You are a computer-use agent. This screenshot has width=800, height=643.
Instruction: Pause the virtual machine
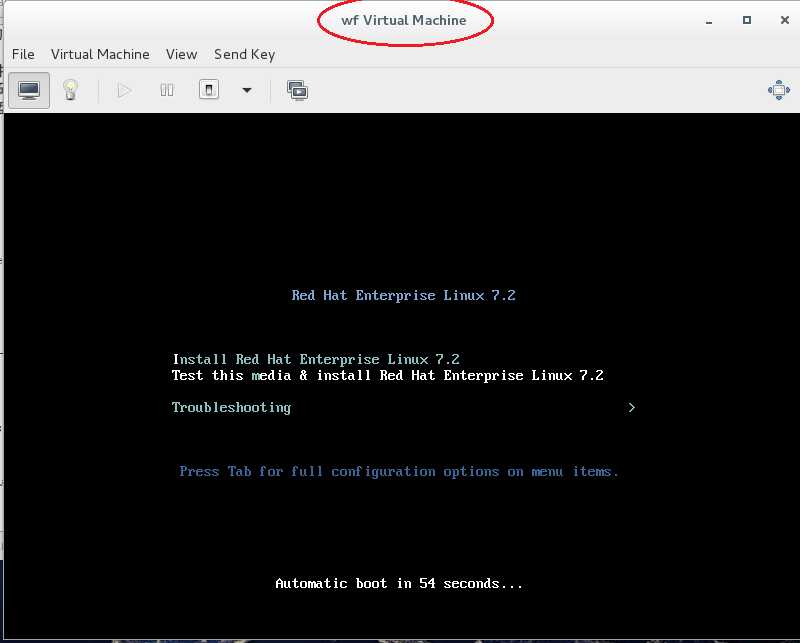(167, 90)
